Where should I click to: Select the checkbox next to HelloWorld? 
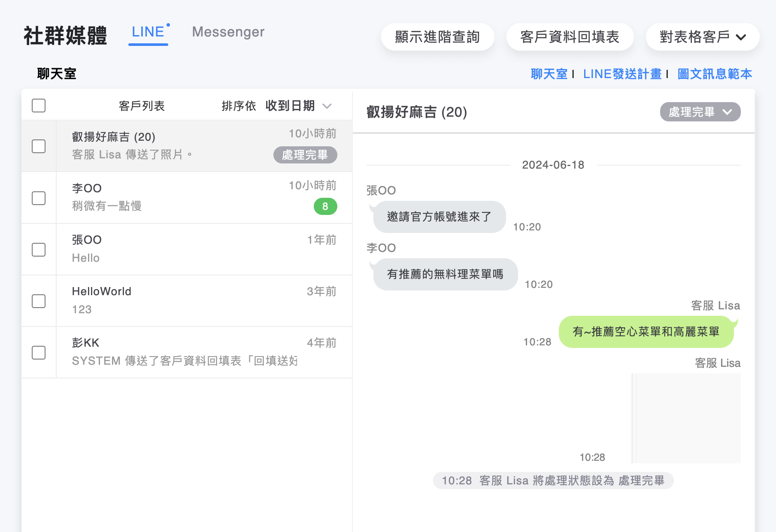click(39, 301)
